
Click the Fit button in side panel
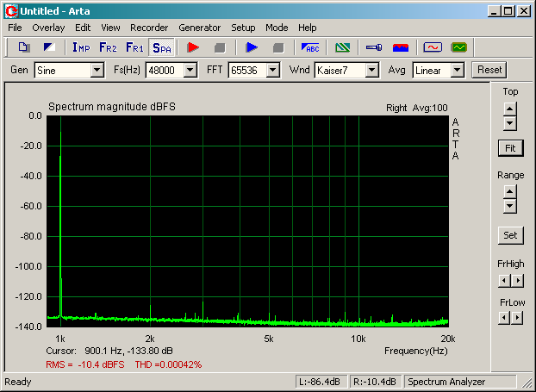510,148
